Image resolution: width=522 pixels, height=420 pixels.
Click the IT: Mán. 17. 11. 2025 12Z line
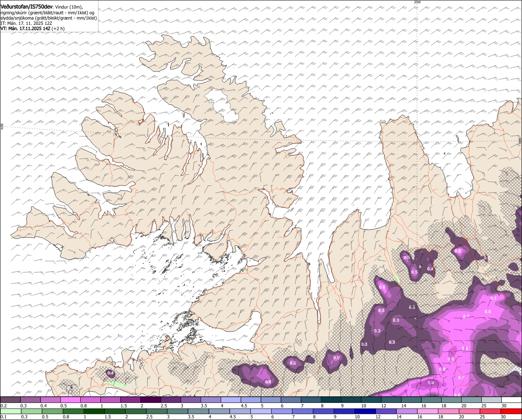point(27,23)
